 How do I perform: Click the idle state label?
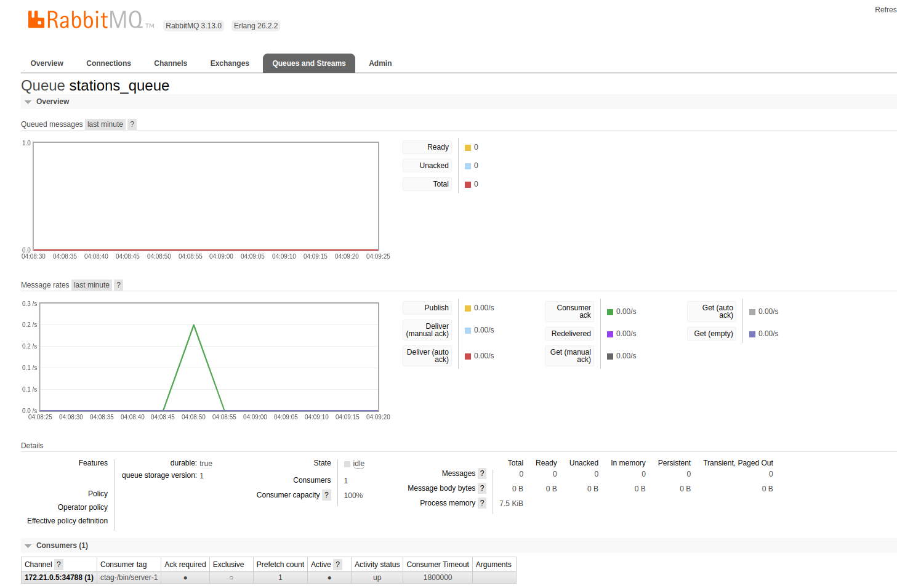(359, 464)
